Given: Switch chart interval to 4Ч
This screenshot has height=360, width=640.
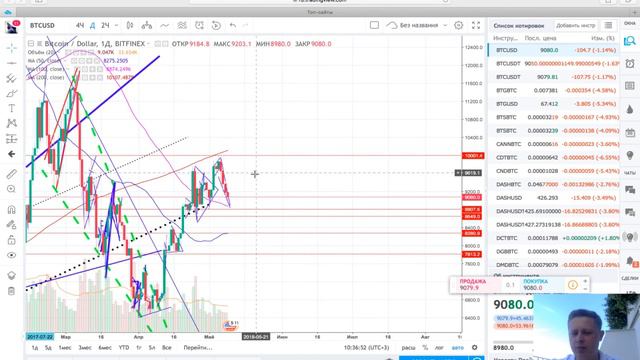Looking at the screenshot, I should pos(80,25).
